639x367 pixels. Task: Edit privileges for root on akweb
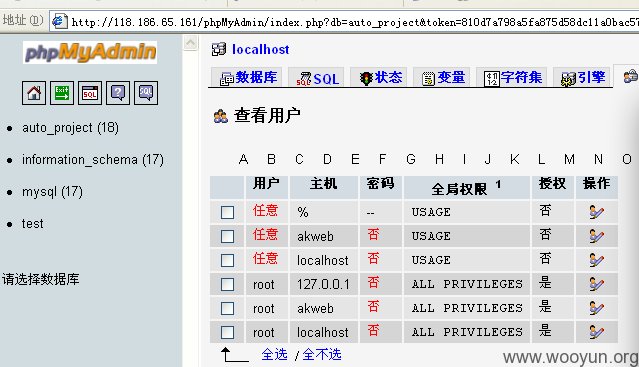pyautogui.click(x=596, y=308)
